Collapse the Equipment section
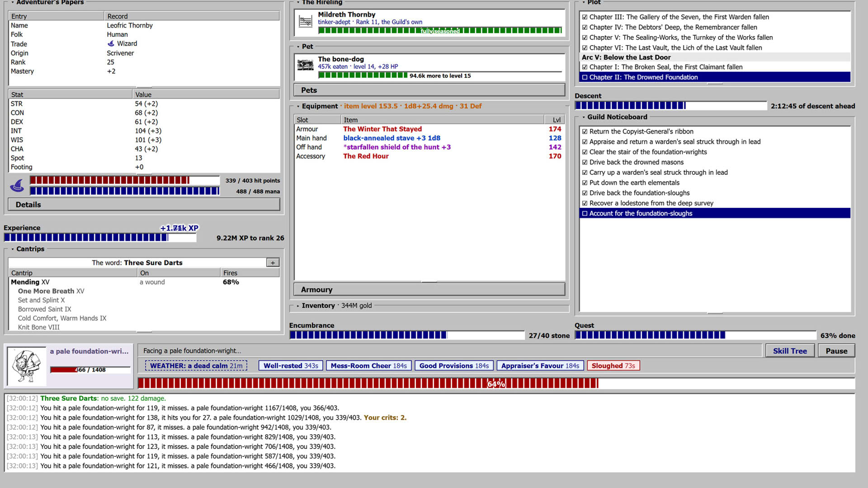Screen dimensions: 868x488 (298, 106)
